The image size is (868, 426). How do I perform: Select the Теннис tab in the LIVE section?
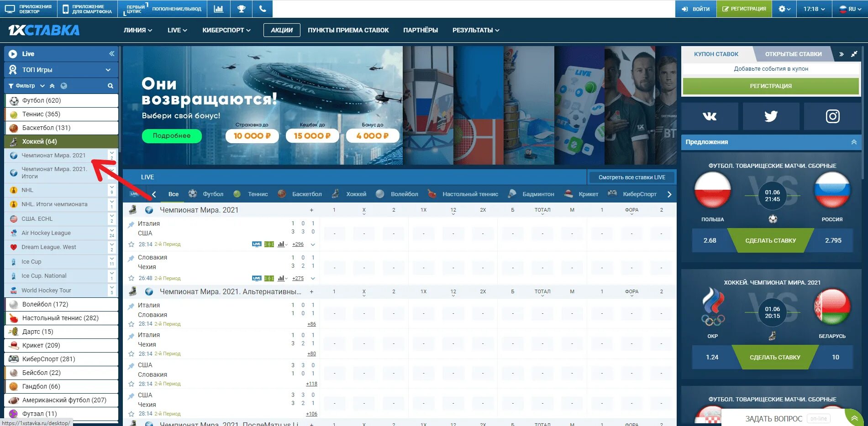coord(250,194)
